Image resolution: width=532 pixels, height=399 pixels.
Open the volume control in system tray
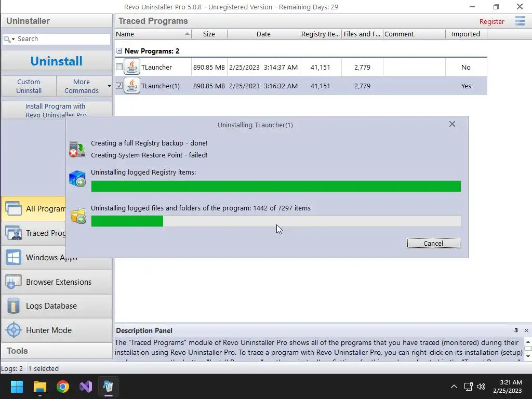481,387
